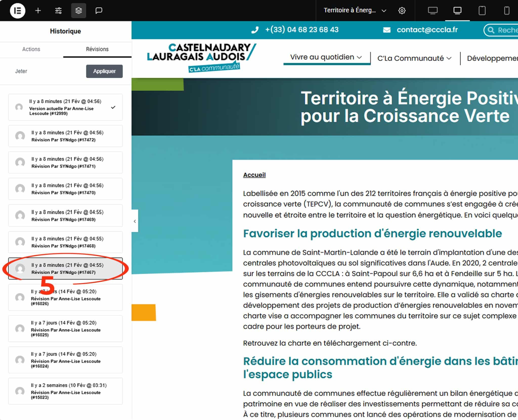Image resolution: width=518 pixels, height=420 pixels.
Task: Select revision by SYNdgo #17468
Action: click(66, 242)
